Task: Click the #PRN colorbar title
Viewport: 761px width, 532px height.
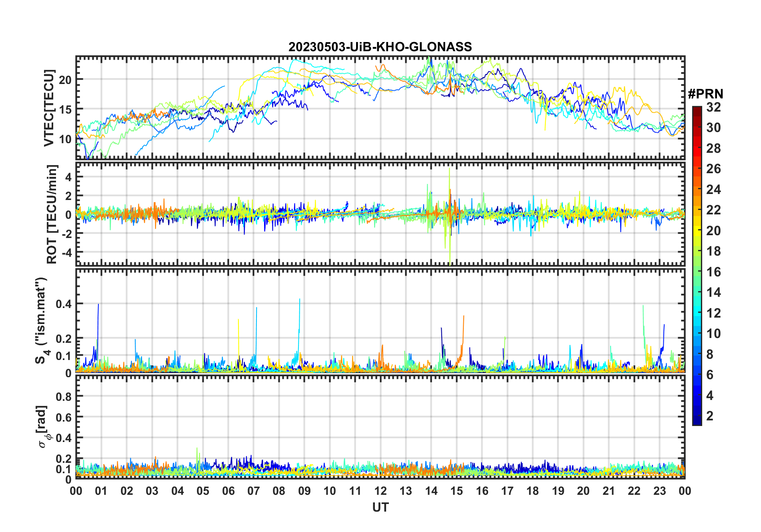Action: click(x=705, y=94)
